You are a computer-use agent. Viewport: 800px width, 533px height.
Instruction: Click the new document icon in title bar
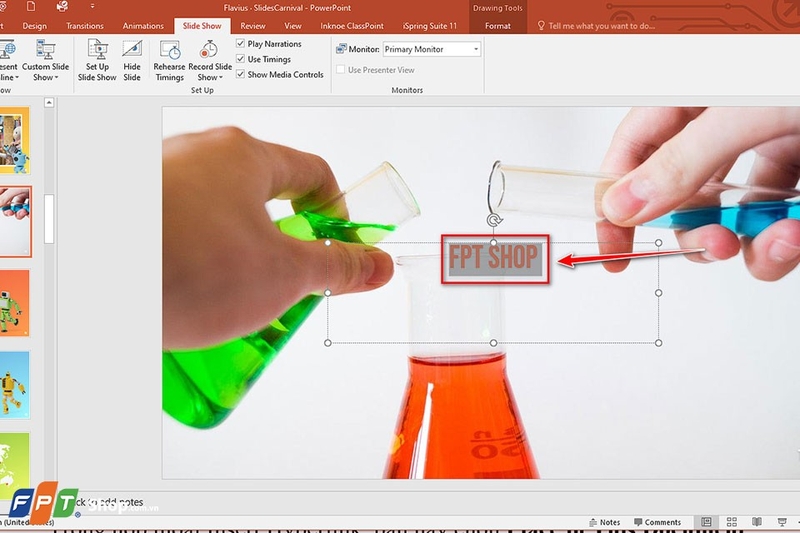(31, 7)
